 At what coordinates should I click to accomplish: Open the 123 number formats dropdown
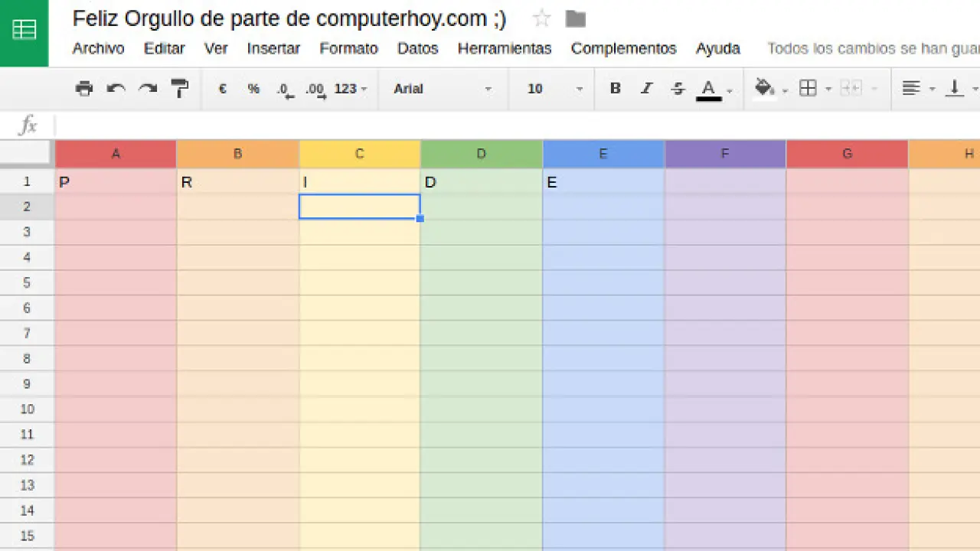(x=350, y=89)
